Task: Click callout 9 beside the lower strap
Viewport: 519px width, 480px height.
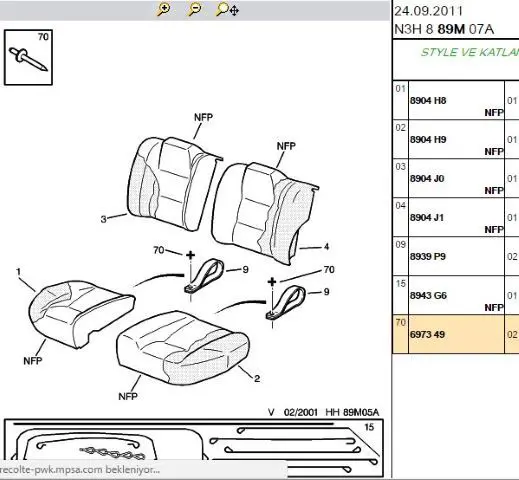Action: coord(326,292)
